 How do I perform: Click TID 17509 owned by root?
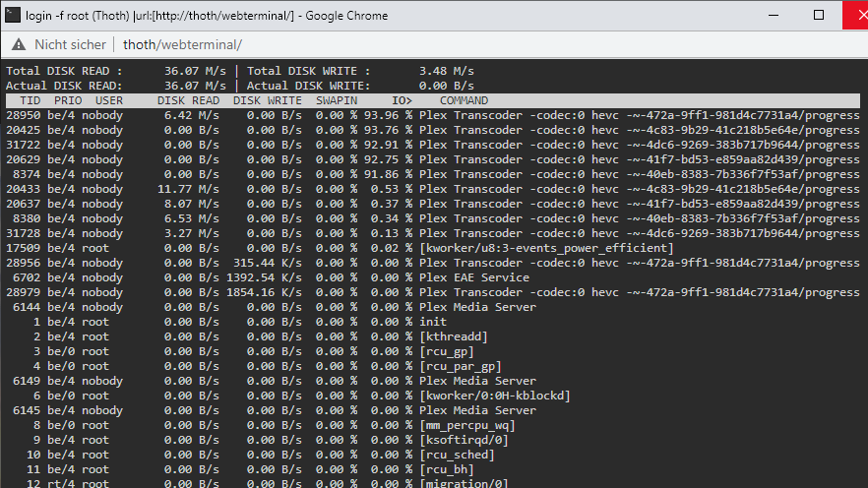pyautogui.click(x=24, y=248)
